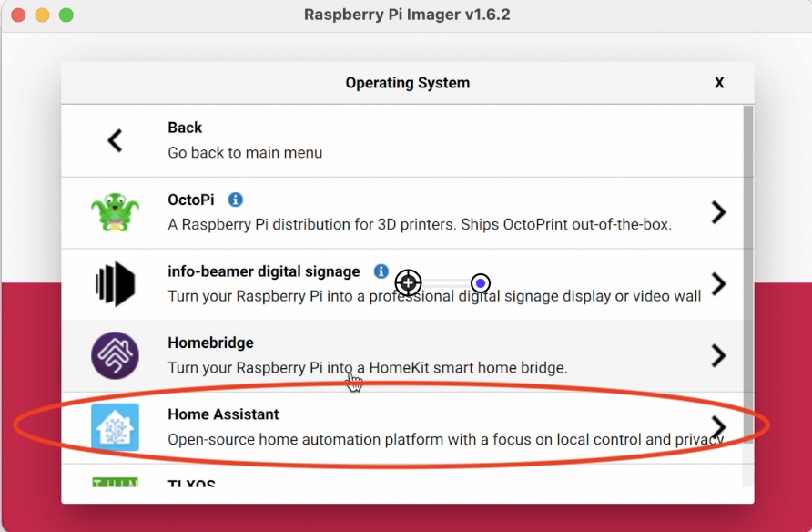Click the HomeKit smart home bridge description
Image resolution: width=812 pixels, height=532 pixels.
(x=368, y=367)
